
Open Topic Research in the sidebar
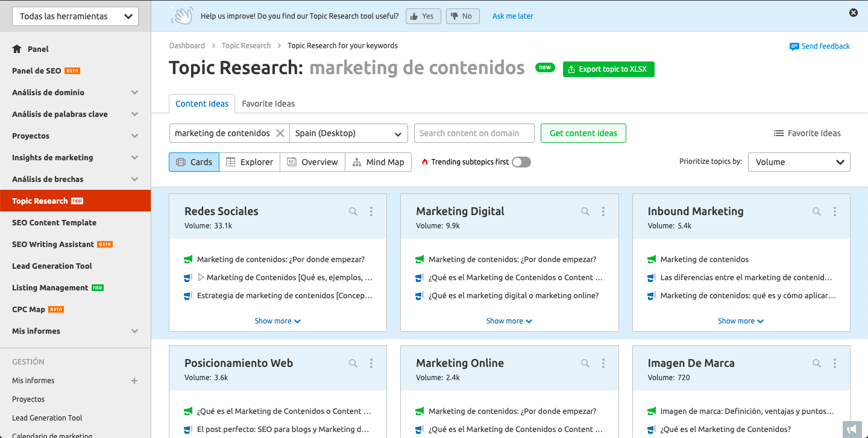point(75,201)
